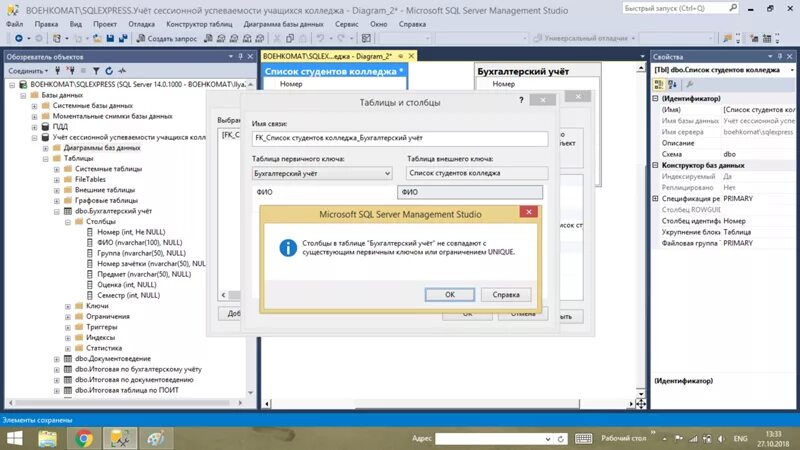Expand the Ключи folder node
The height and width of the screenshot is (450, 800).
pyautogui.click(x=68, y=306)
